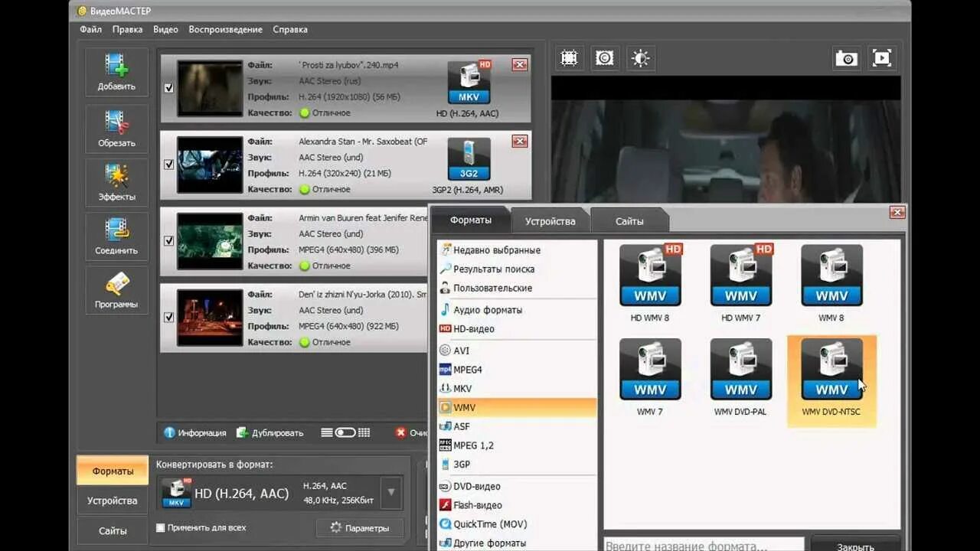Switch to the Устройства tab in format popup
The image size is (980, 551).
pyautogui.click(x=550, y=221)
